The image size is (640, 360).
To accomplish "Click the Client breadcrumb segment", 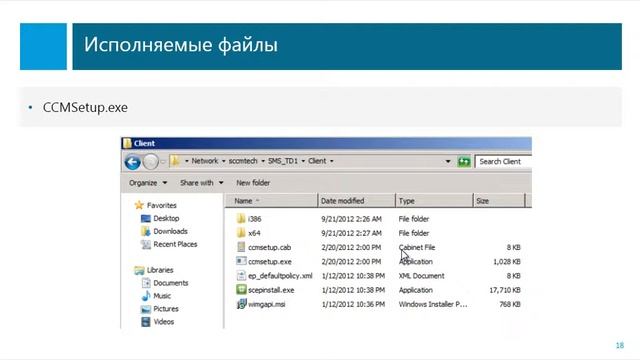I will point(317,161).
